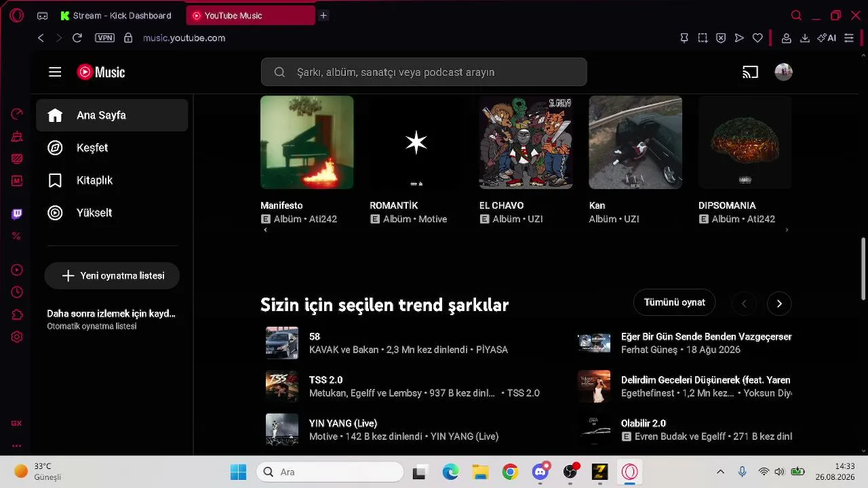Open the Motive artist link under ROMANTİK
The height and width of the screenshot is (488, 868).
[x=433, y=219]
